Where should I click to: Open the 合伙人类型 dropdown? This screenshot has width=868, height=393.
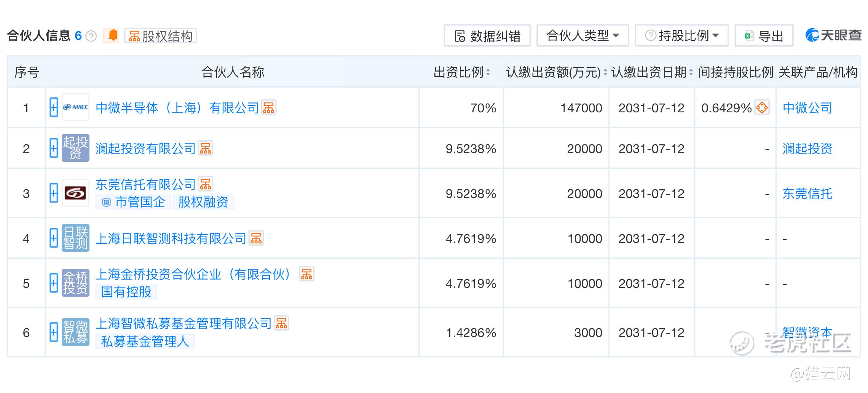[582, 36]
